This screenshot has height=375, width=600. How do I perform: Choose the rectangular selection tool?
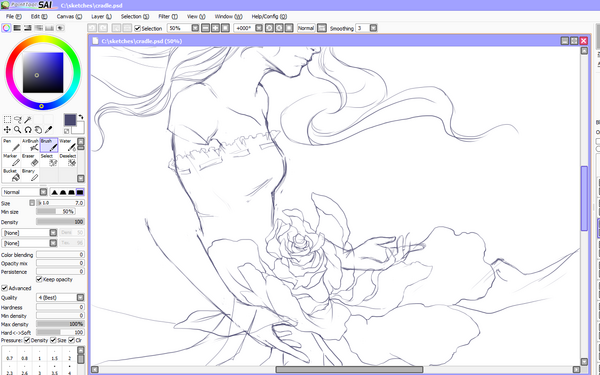(7, 120)
